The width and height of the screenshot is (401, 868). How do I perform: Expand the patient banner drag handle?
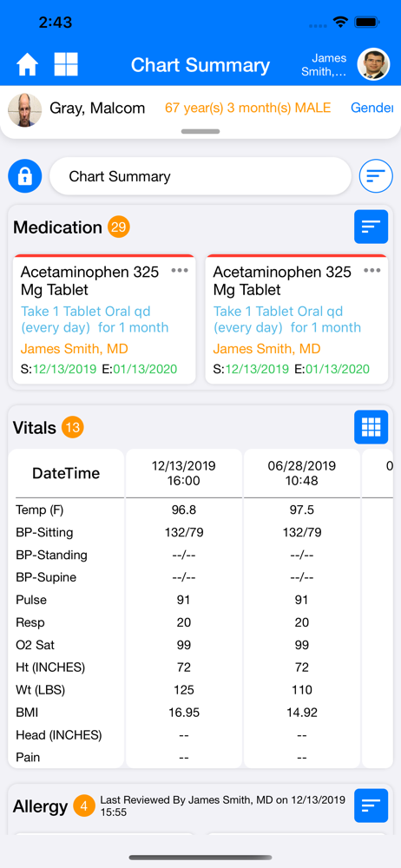point(200,132)
